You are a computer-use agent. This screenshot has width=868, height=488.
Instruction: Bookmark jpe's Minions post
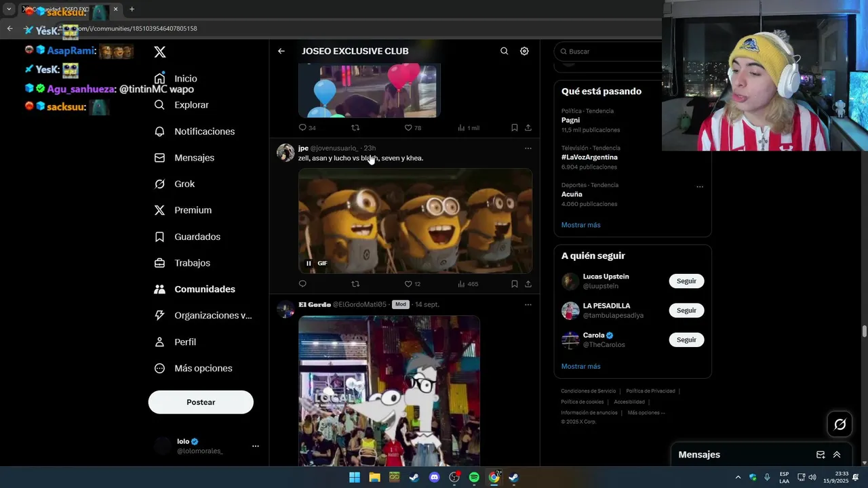coord(514,284)
